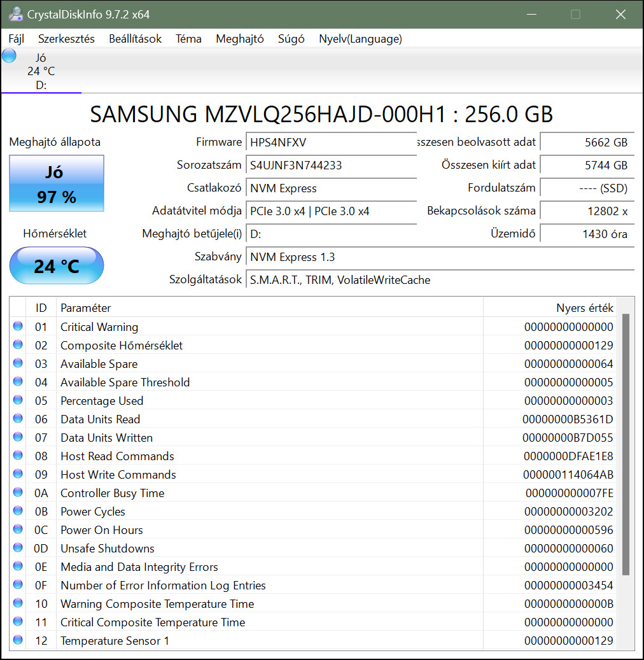
Task: Click the status orb of Temperature Sensor 1 row
Action: click(x=18, y=640)
